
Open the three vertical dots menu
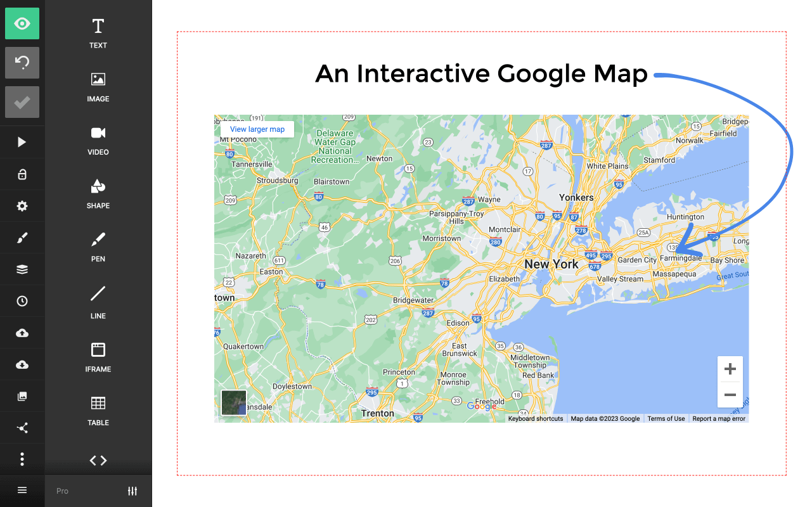click(x=22, y=459)
